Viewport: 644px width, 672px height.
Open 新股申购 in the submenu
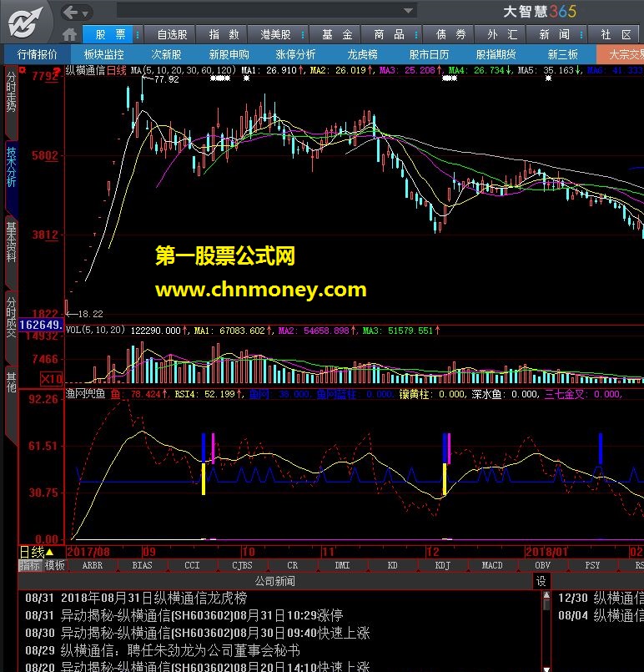coord(229,54)
